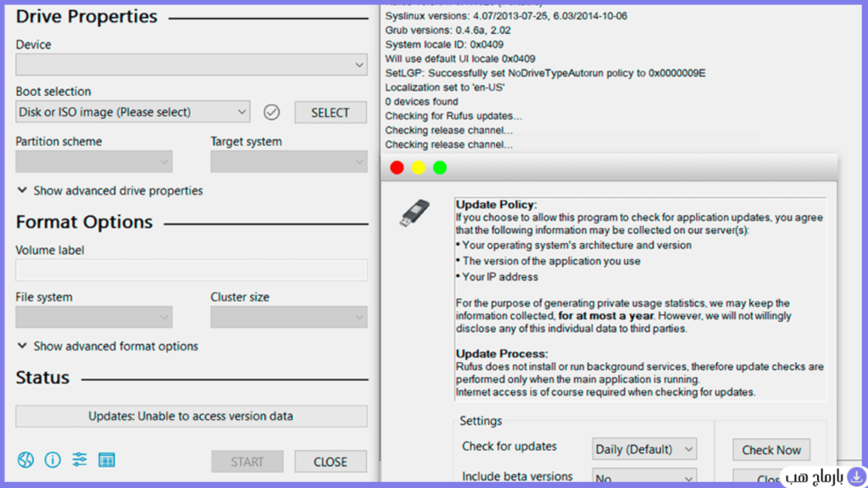Click the 'Grub versions: 0.4.6a, 2.02' log line
The image size is (868, 488).
448,30
